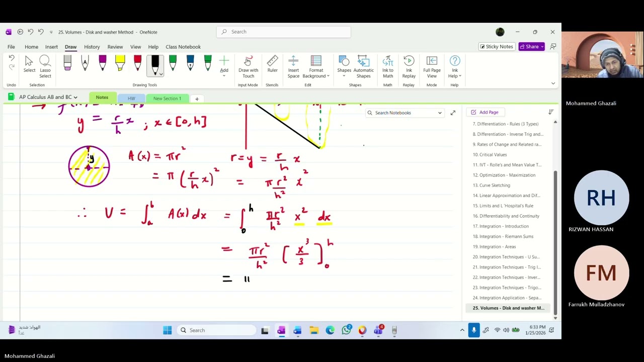Select the last green highlighter pen
Image resolution: width=644 pixels, height=362 pixels.
(x=208, y=63)
